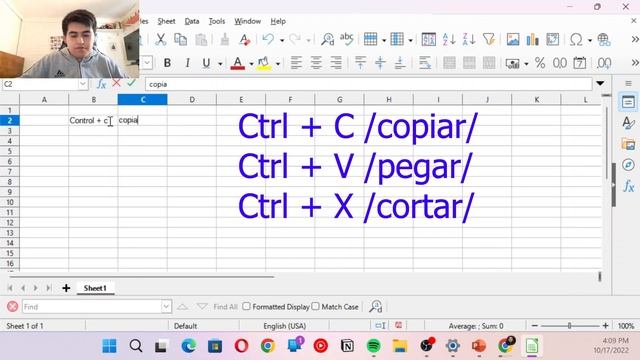Open the sidebar Properties deck
This screenshot has height=360, width=640.
tap(628, 102)
